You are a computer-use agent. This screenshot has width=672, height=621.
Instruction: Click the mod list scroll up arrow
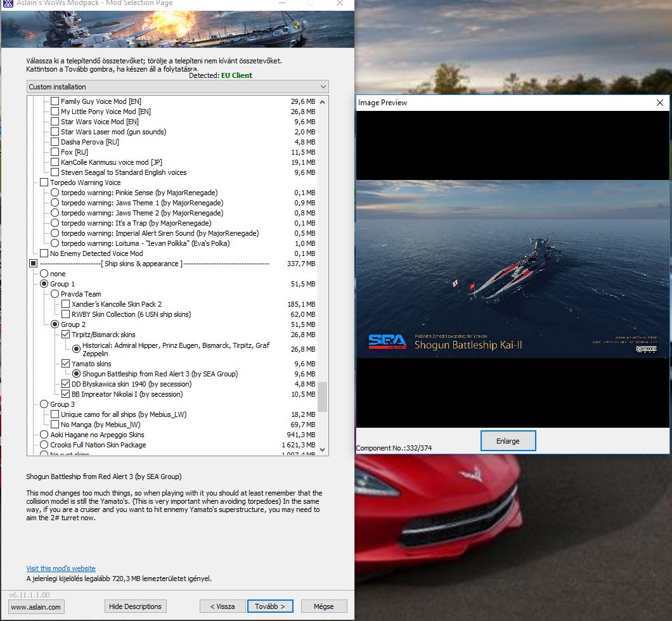(323, 102)
